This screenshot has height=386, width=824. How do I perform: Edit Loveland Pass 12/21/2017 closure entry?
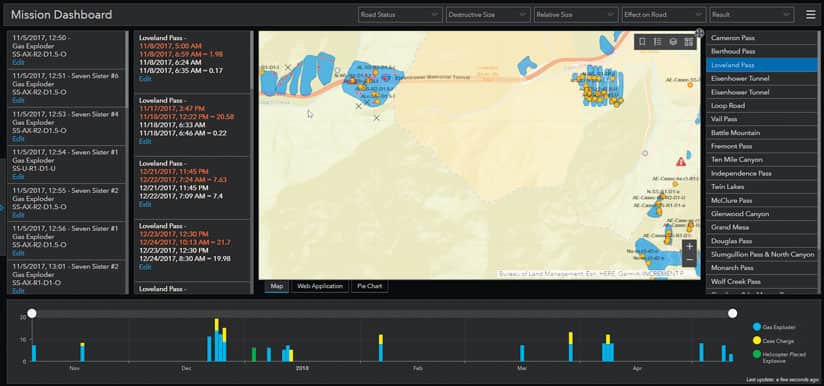(x=145, y=204)
